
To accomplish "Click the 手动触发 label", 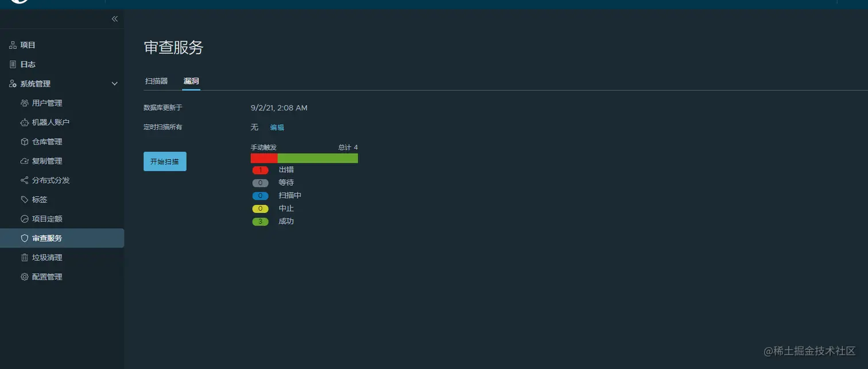I will [263, 147].
